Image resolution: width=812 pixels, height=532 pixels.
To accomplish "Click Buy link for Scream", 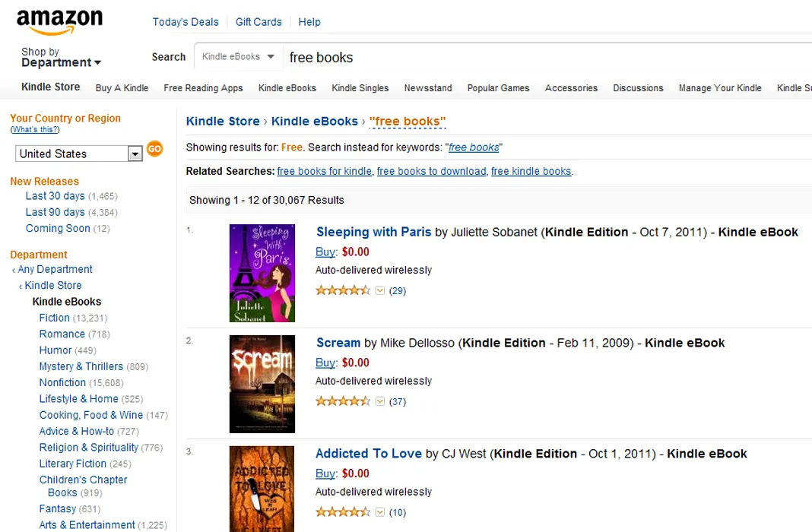I will click(325, 363).
